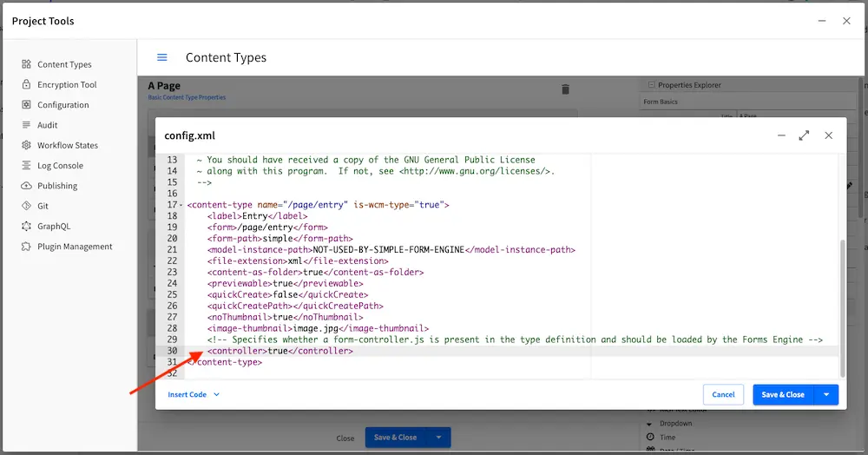This screenshot has height=455, width=868.
Task: Click the image-thumbnail image.jpg line
Action: pos(318,329)
